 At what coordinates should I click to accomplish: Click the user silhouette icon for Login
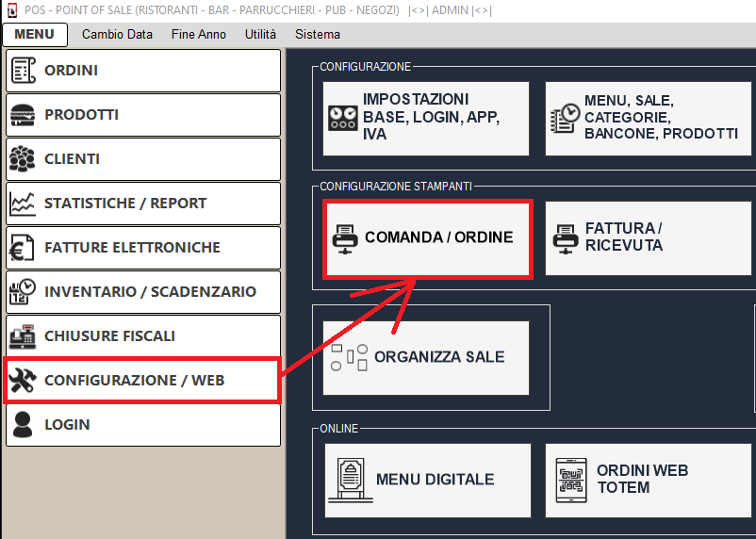23,425
